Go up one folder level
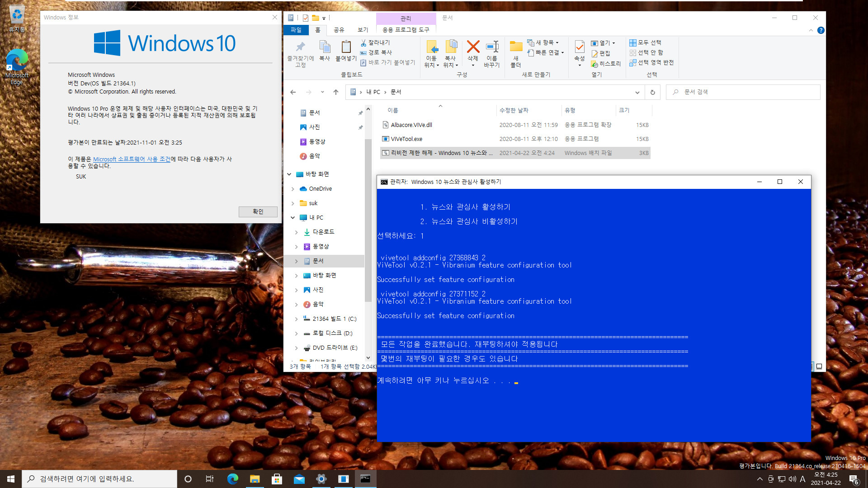This screenshot has width=868, height=488. coord(336,92)
